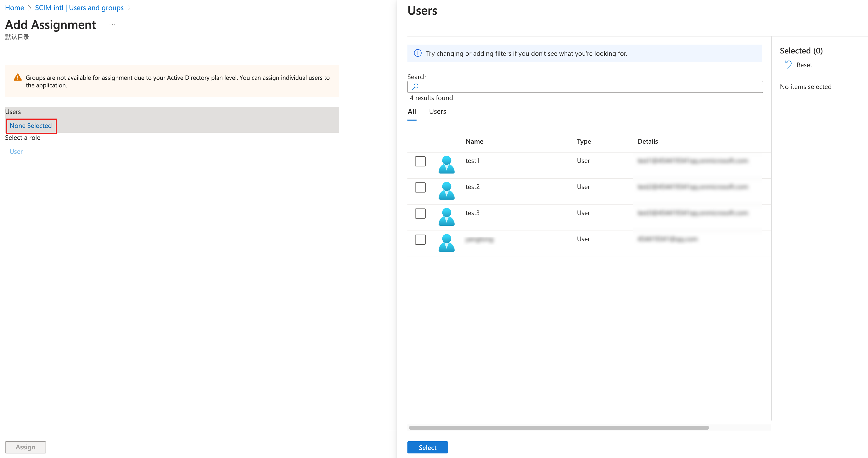Go to the Home breadcrumb
This screenshot has height=458, width=868.
(x=14, y=8)
